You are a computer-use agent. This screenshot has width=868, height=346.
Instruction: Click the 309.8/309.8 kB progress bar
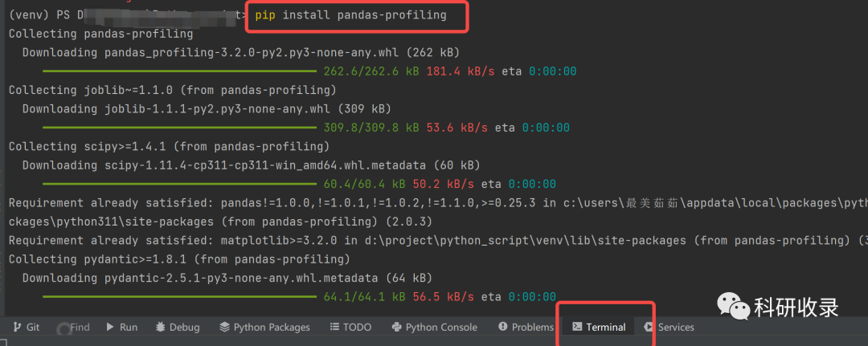(180, 128)
